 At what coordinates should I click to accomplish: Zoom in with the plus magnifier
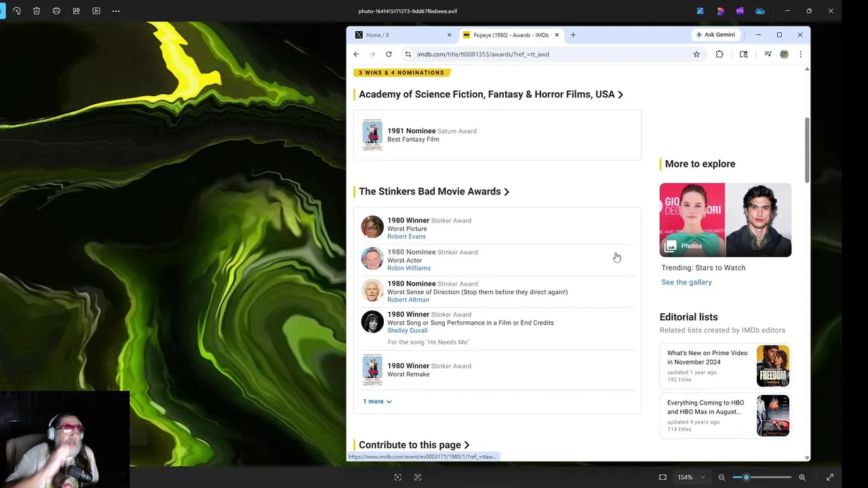click(x=802, y=477)
